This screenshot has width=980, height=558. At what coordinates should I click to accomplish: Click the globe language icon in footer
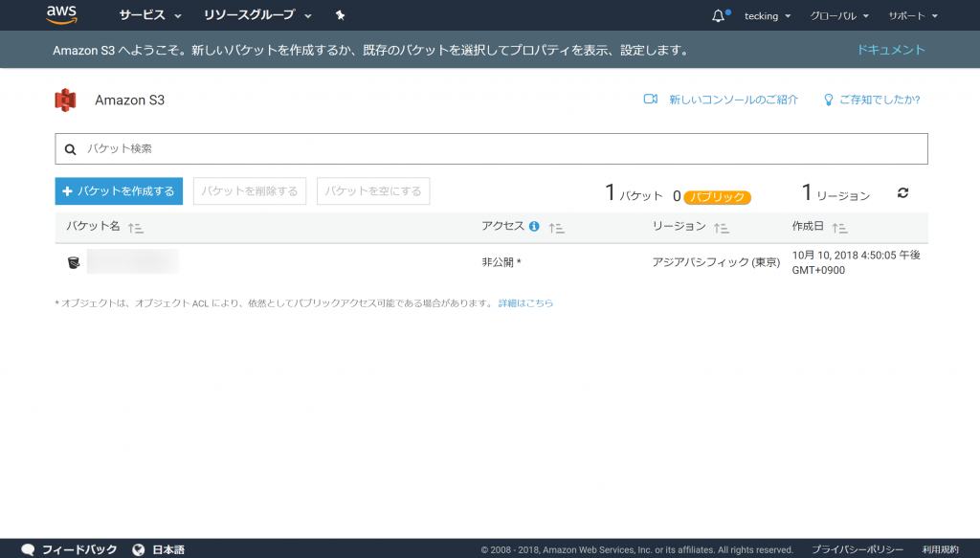139,550
